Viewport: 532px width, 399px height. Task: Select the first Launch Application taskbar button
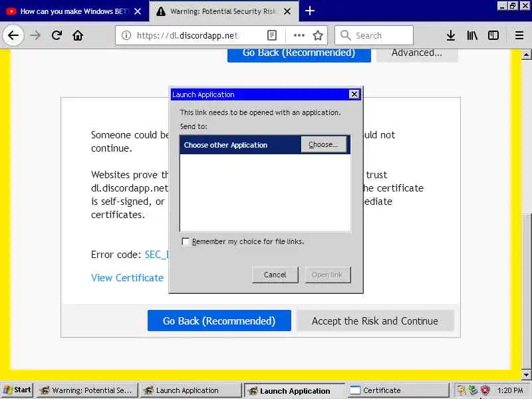click(x=190, y=390)
